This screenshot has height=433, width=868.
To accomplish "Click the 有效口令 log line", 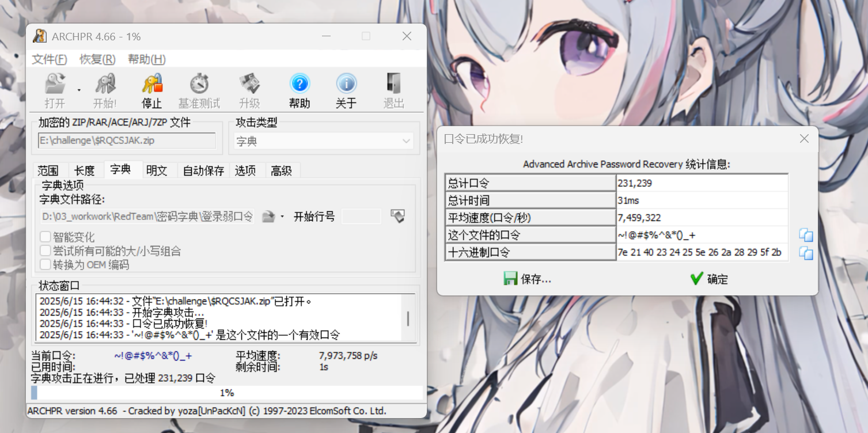I will 189,335.
